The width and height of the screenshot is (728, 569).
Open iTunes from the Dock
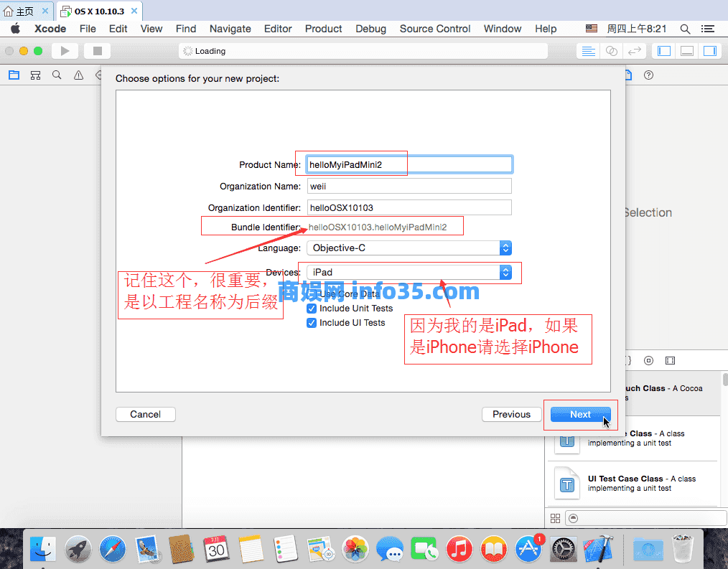459,549
